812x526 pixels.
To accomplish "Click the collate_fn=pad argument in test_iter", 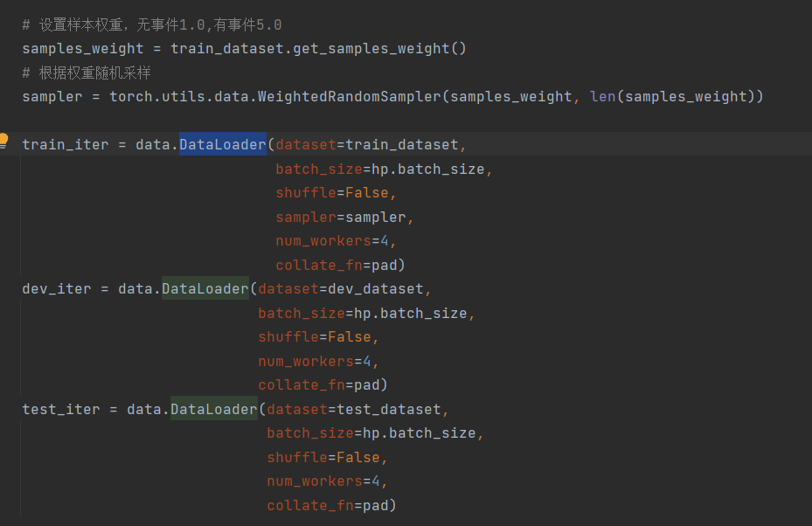I will 330,504.
